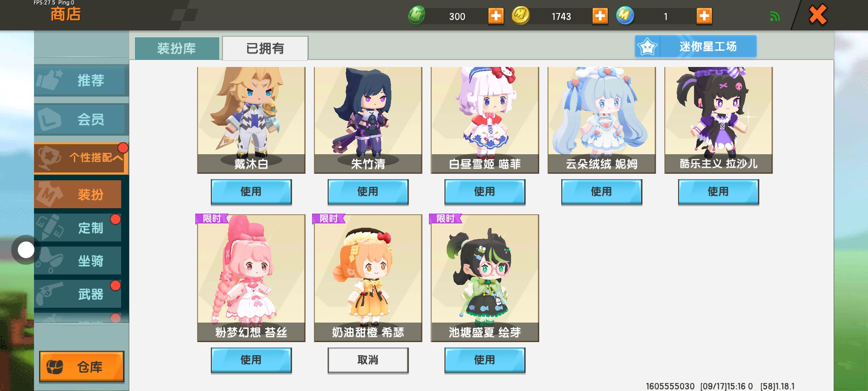The width and height of the screenshot is (868, 391).
Task: Open 迷你星工场 star workshop
Action: (695, 46)
